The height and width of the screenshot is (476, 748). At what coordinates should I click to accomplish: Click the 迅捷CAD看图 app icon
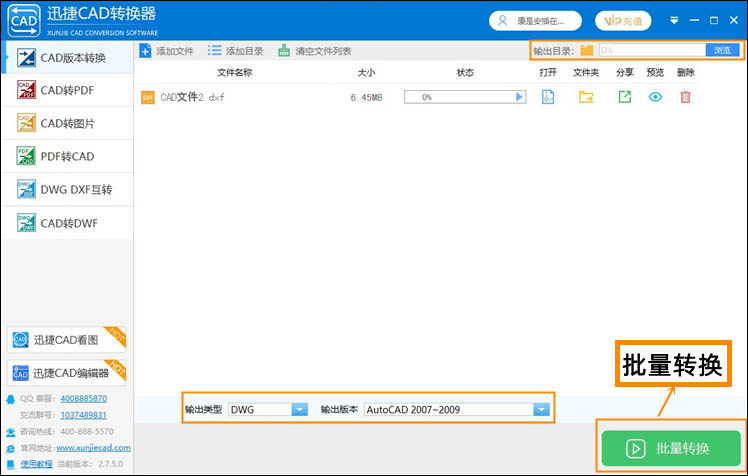21,340
